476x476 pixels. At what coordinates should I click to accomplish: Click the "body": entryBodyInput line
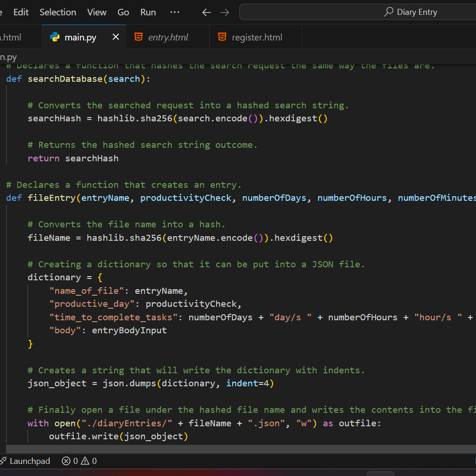click(x=108, y=331)
